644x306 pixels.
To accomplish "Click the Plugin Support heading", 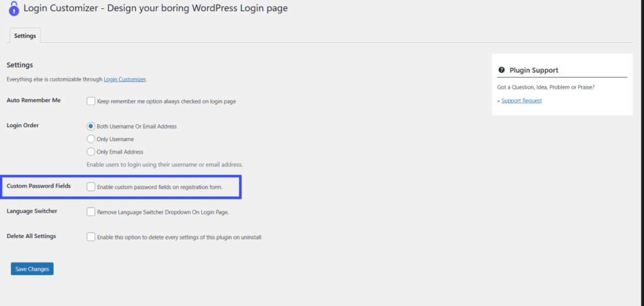I will click(x=534, y=70).
